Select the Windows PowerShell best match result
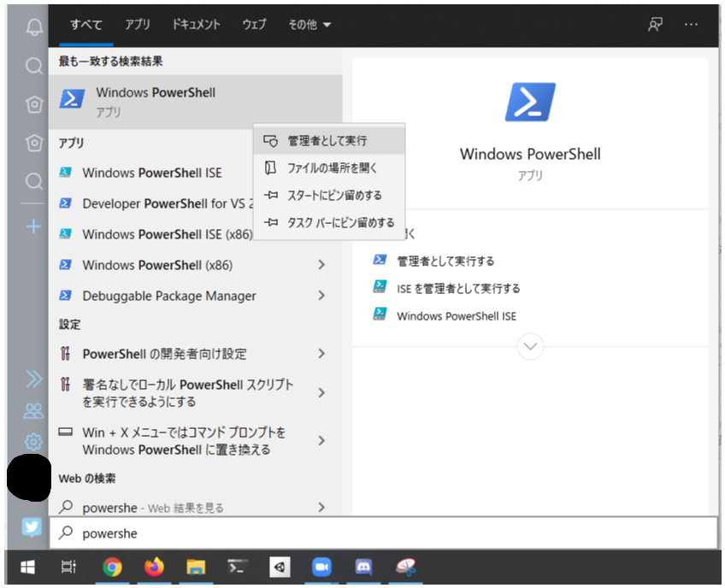This screenshot has height=588, width=725. point(195,102)
